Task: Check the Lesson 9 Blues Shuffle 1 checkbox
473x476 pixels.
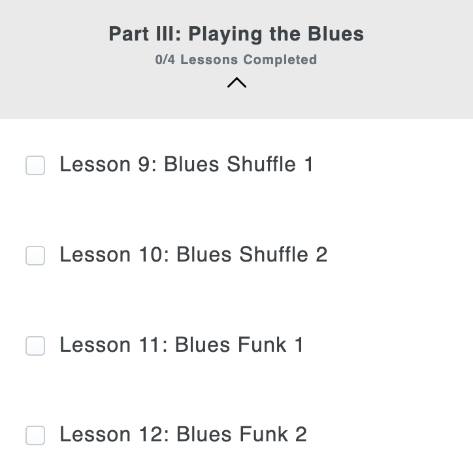Action: pos(35,165)
